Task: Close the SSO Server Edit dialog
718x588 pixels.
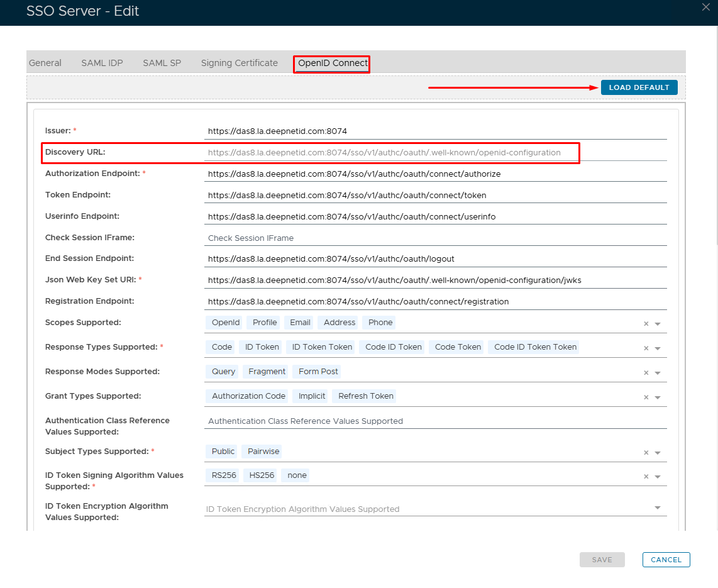Action: (x=705, y=7)
